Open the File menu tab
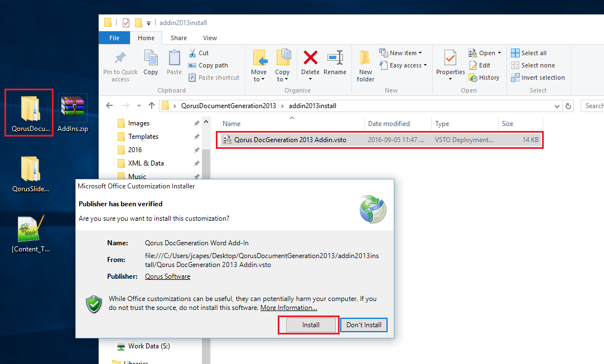The width and height of the screenshot is (604, 364). pyautogui.click(x=114, y=38)
